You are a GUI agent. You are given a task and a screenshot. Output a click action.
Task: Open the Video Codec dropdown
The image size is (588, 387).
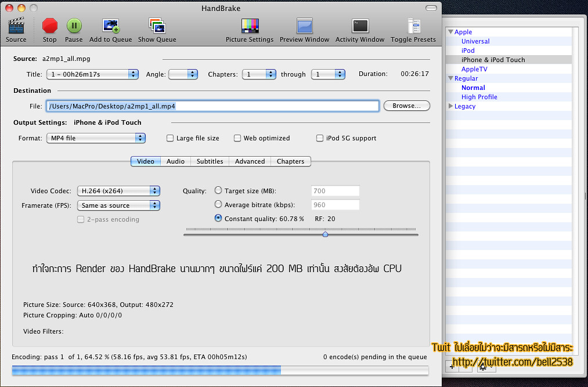(118, 191)
